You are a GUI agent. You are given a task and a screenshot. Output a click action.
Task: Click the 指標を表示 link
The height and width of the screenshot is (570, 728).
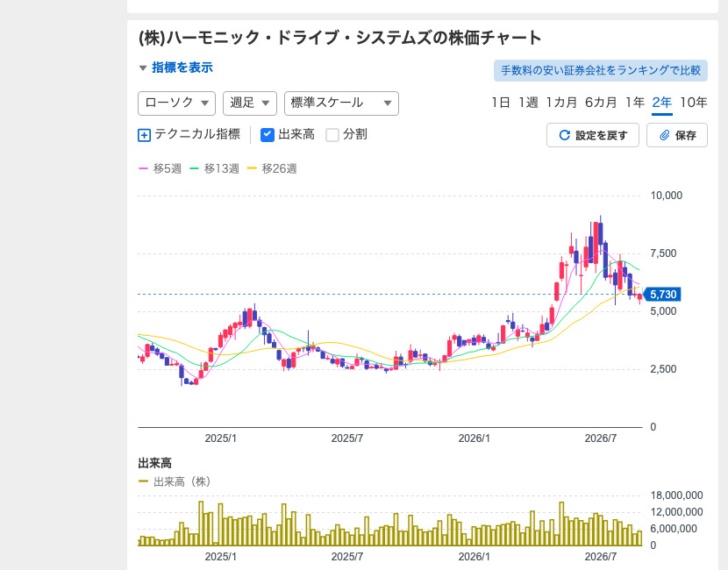pyautogui.click(x=182, y=68)
